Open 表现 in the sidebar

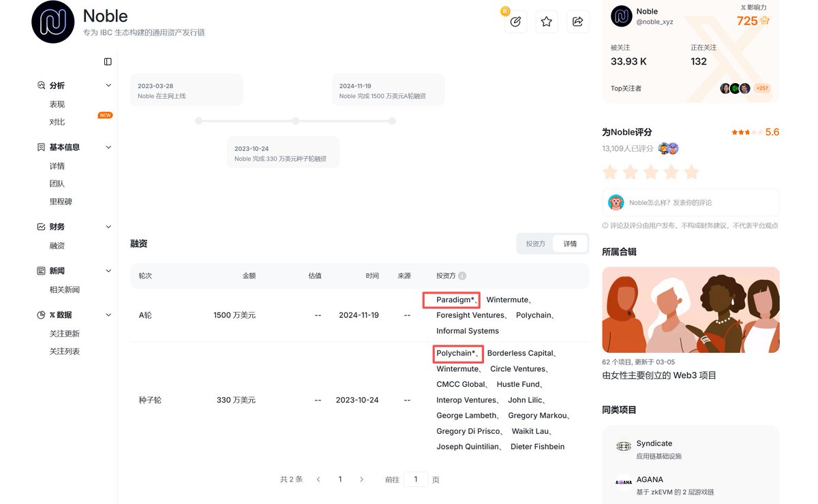(57, 104)
